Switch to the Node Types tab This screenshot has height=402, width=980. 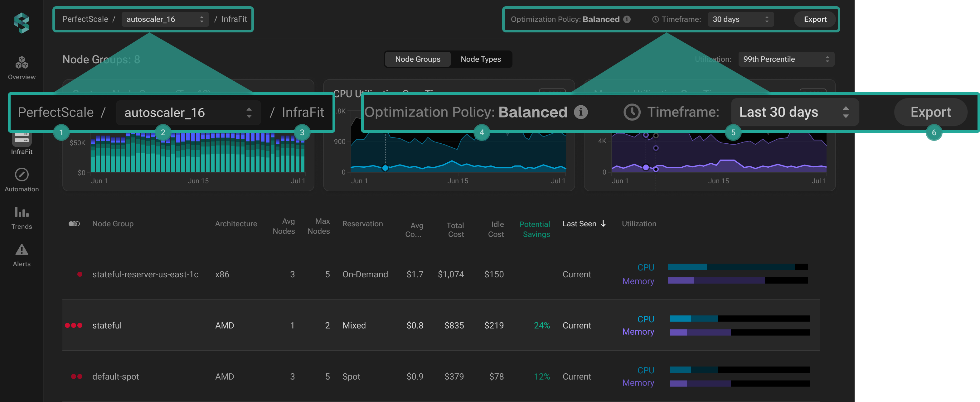[481, 59]
